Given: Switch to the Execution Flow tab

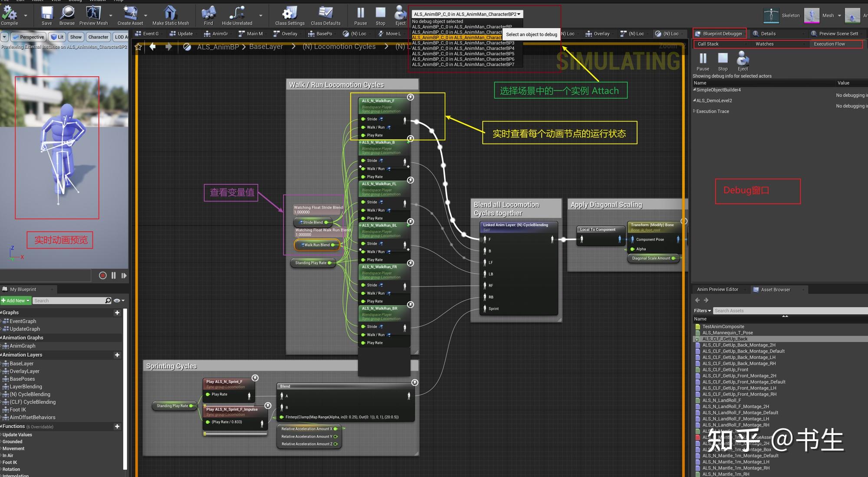Looking at the screenshot, I should click(x=829, y=43).
